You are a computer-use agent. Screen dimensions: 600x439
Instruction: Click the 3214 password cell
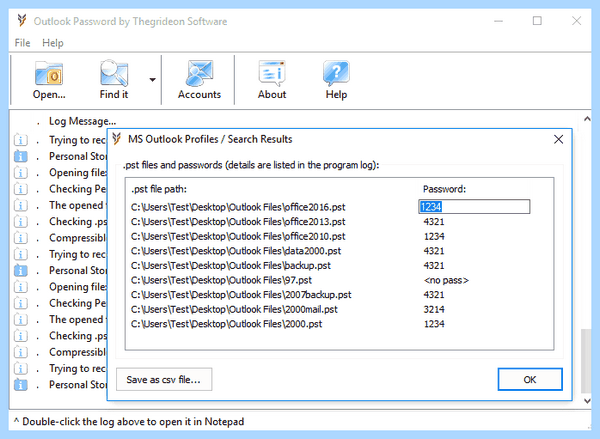coord(434,309)
